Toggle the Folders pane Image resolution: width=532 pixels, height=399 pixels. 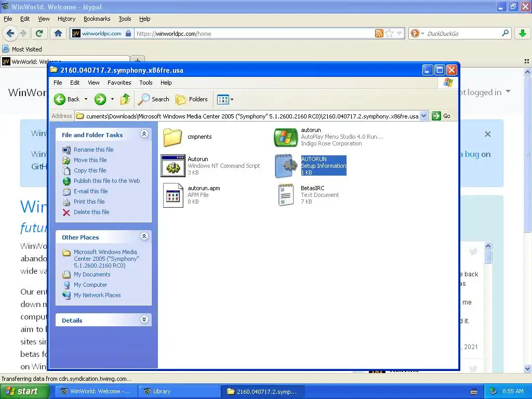click(x=191, y=99)
